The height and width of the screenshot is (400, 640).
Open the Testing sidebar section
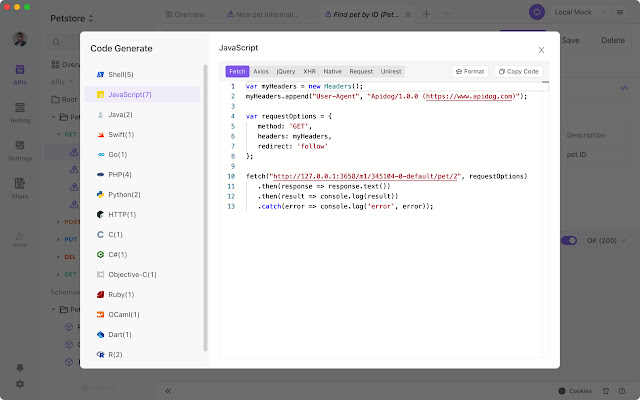[20, 113]
